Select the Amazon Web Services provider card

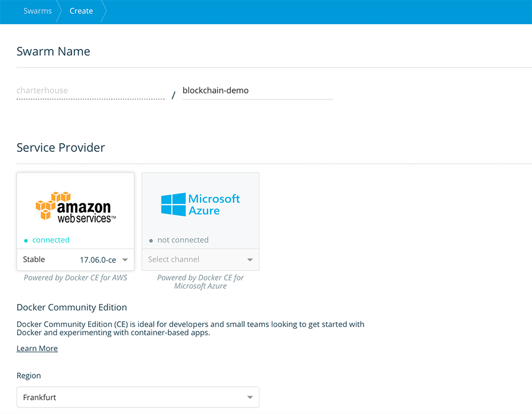(x=75, y=211)
